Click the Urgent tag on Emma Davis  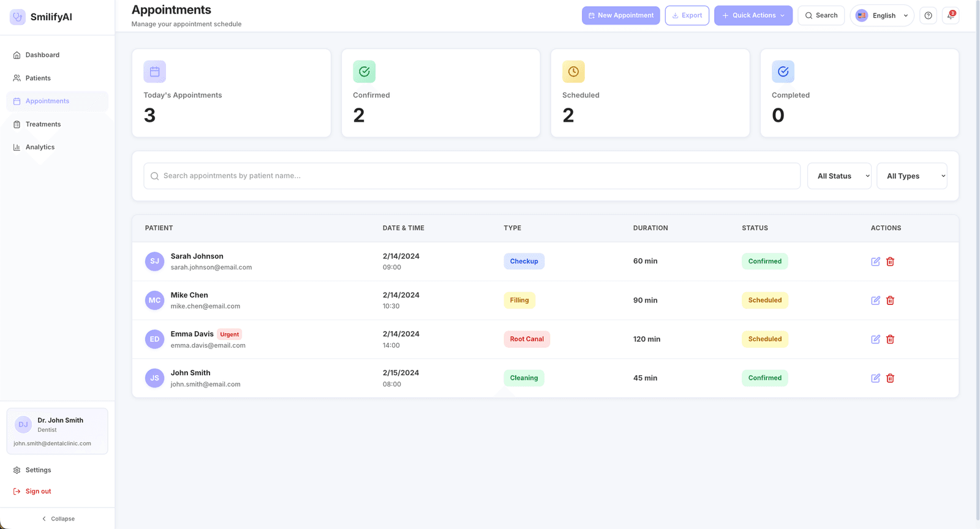tap(230, 334)
